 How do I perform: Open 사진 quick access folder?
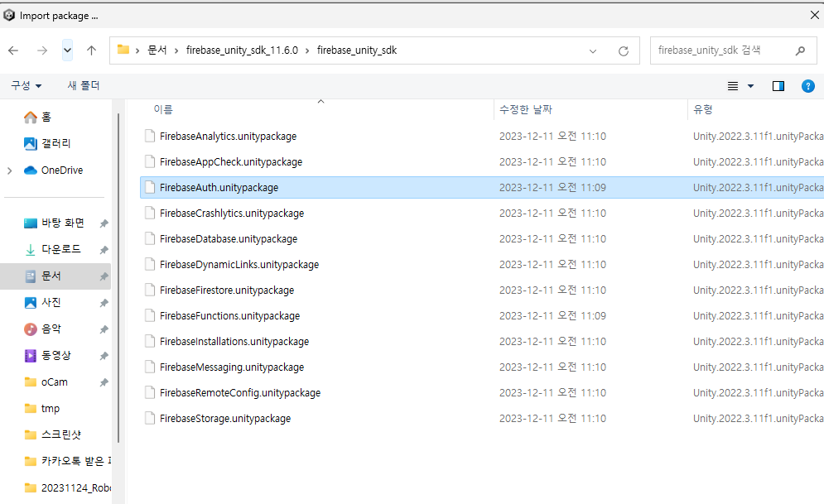(x=43, y=302)
